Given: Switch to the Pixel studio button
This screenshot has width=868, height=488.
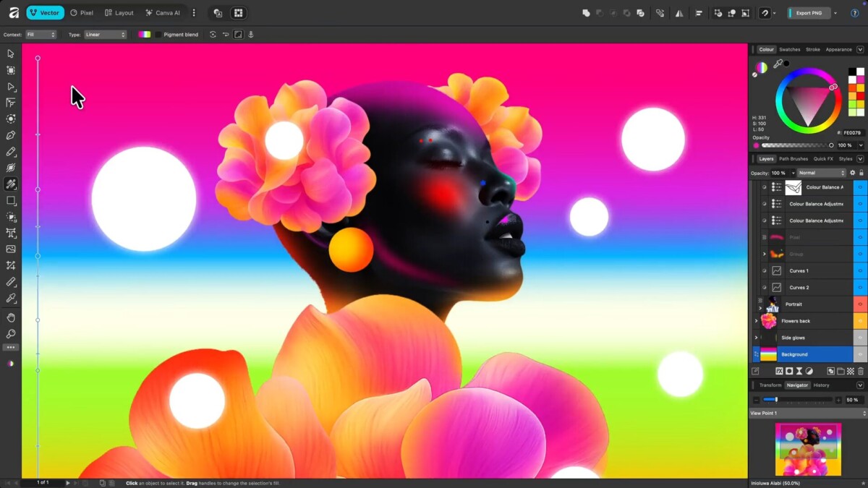Looking at the screenshot, I should pyautogui.click(x=82, y=13).
